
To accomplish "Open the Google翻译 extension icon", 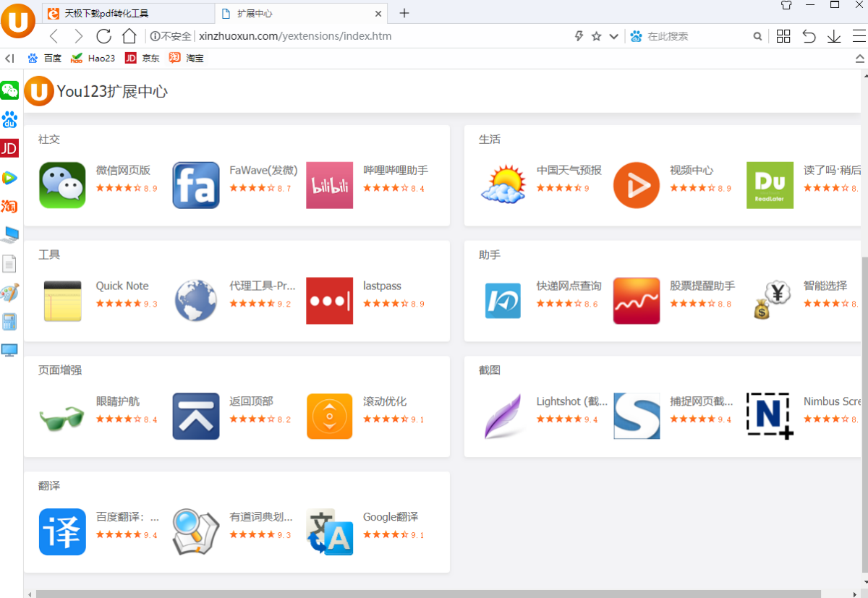I will coord(329,532).
